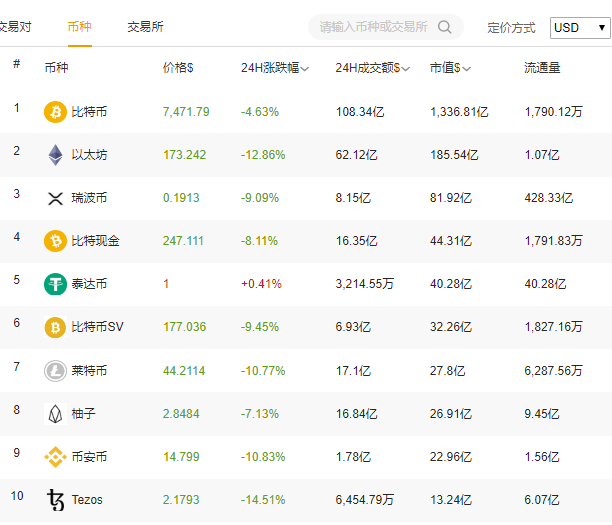The width and height of the screenshot is (612, 525).
Task: Click the 1,790.12万 supply cell
Action: (x=553, y=112)
